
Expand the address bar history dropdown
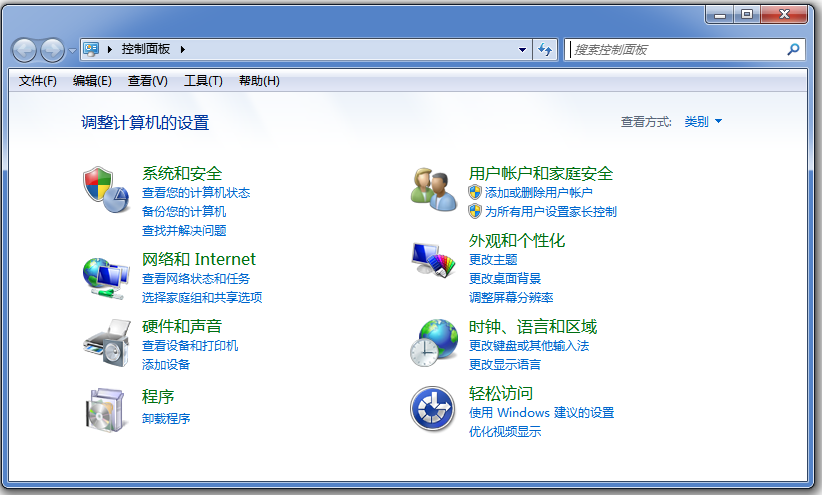(522, 50)
